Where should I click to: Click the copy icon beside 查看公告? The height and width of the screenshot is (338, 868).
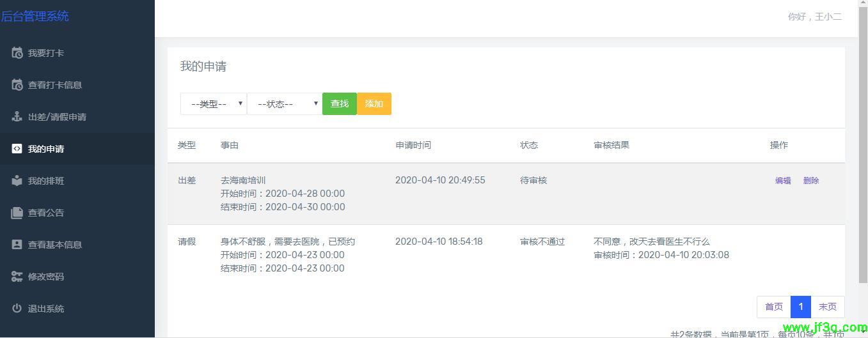tap(17, 213)
